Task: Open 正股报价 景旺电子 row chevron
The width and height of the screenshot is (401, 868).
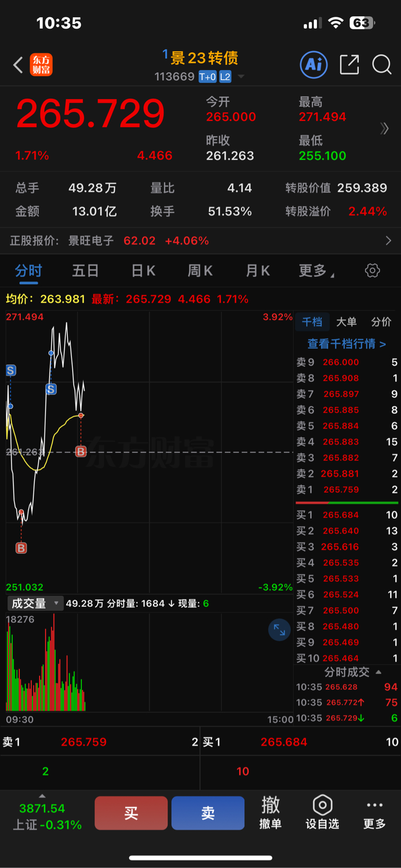Action: [x=388, y=240]
